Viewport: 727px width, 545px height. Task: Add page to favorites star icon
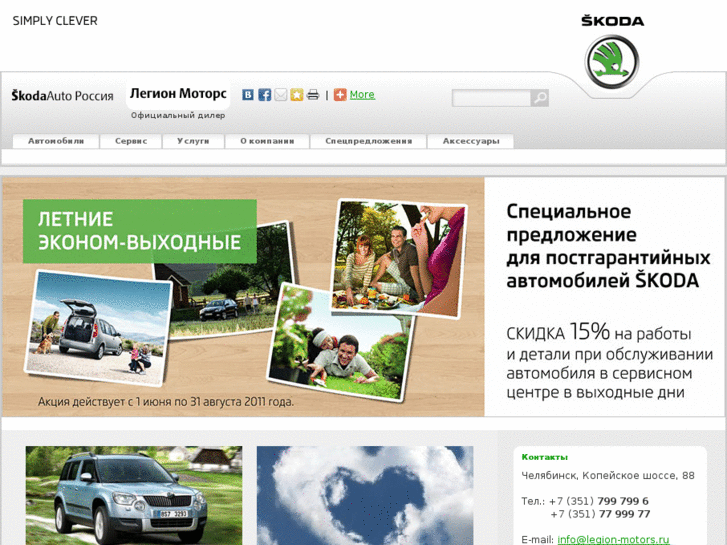pyautogui.click(x=297, y=95)
